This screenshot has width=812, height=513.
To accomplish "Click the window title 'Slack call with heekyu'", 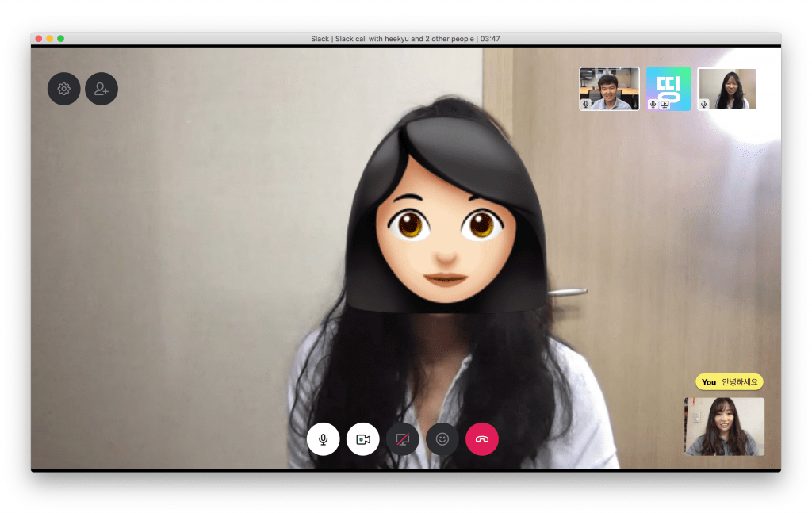I will (372, 39).
